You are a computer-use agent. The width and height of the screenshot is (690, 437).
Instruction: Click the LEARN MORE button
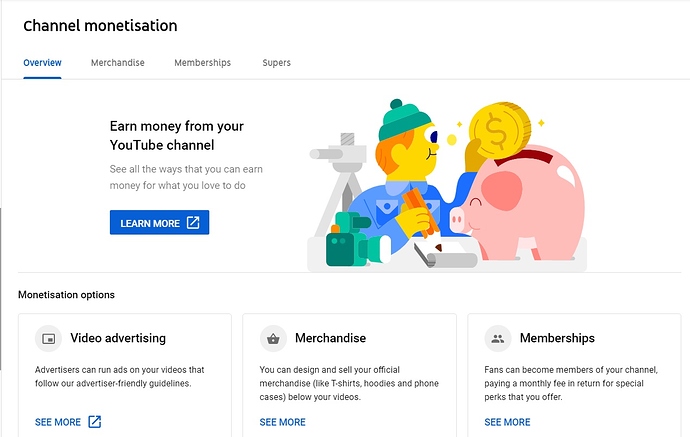point(159,223)
